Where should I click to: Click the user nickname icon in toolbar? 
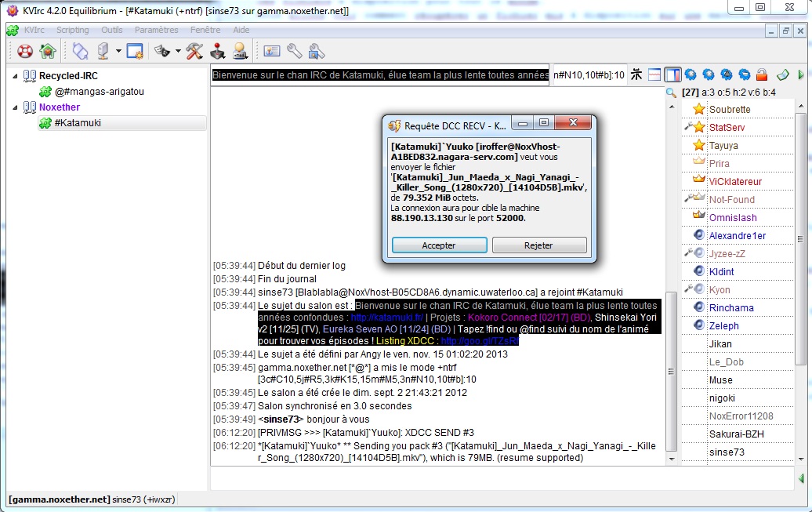[x=240, y=52]
